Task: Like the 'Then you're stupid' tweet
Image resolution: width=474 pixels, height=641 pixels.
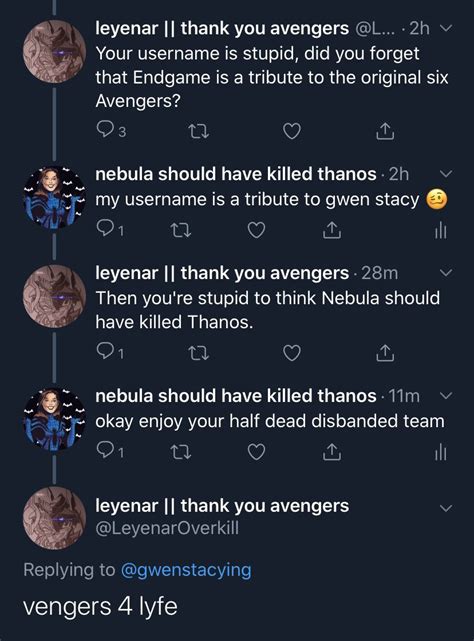Action: [292, 353]
